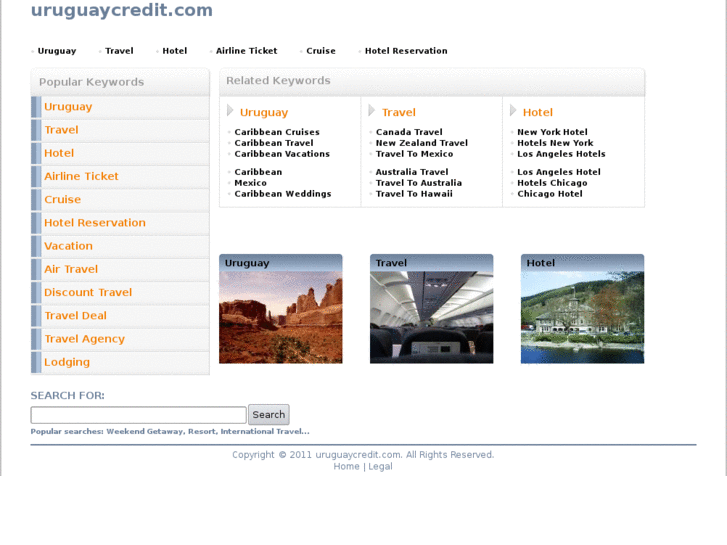The height and width of the screenshot is (545, 727).
Task: Click the Travel heading in Related Keywords
Action: [x=399, y=112]
